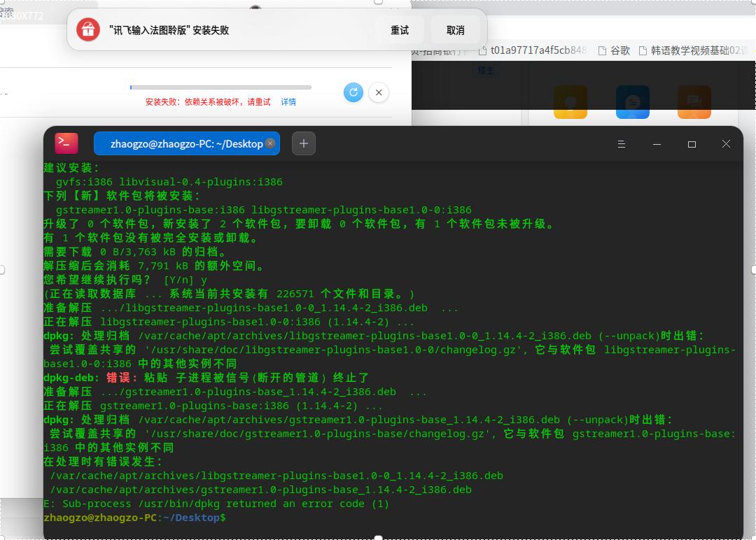This screenshot has width=756, height=540.
Task: Open the t01a97717a4f5cb848 bookmark
Action: click(533, 50)
